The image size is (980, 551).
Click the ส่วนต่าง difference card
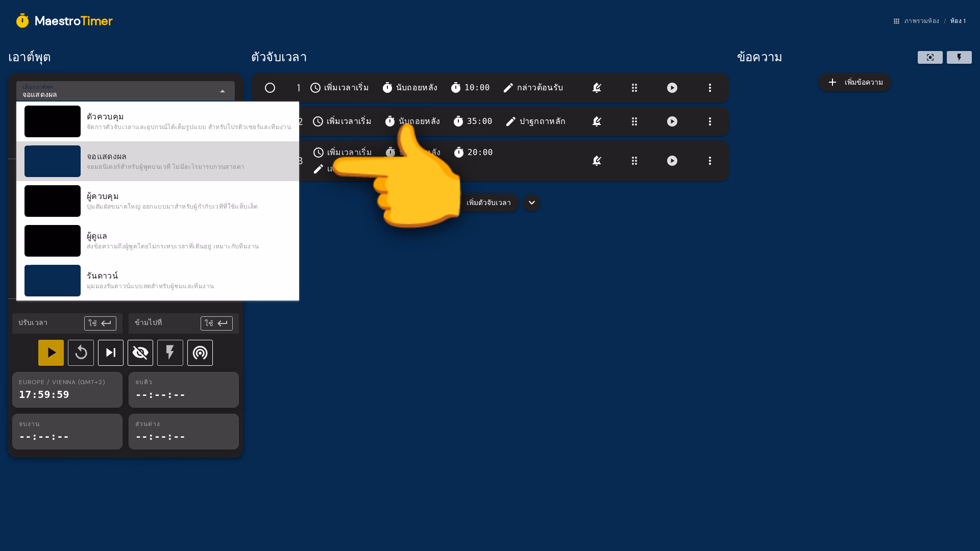pyautogui.click(x=184, y=432)
